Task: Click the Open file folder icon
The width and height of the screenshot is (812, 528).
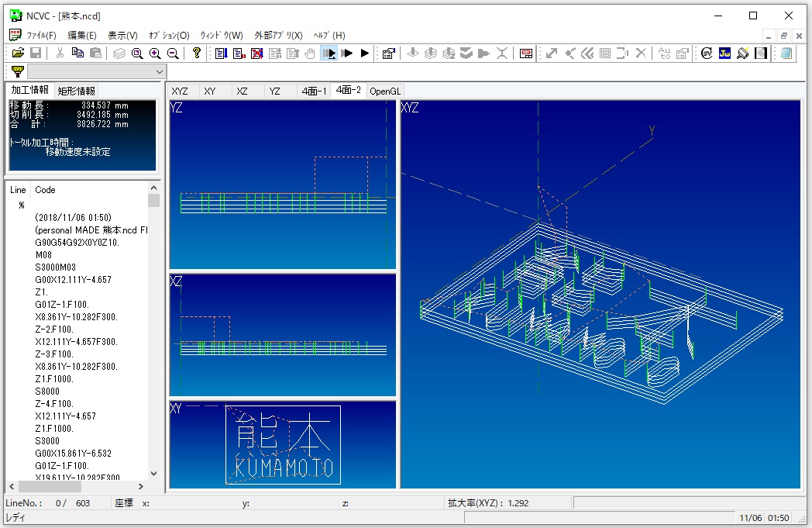Action: pos(18,53)
